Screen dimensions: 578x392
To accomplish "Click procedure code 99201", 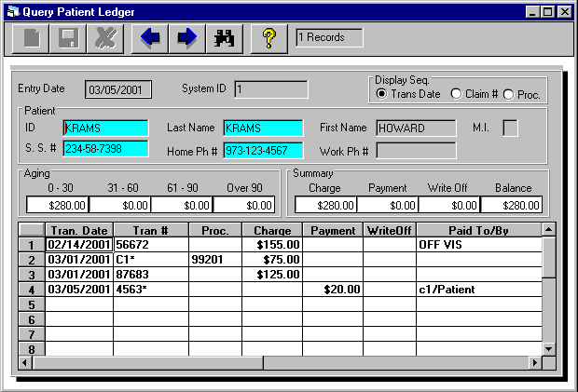I will click(215, 260).
